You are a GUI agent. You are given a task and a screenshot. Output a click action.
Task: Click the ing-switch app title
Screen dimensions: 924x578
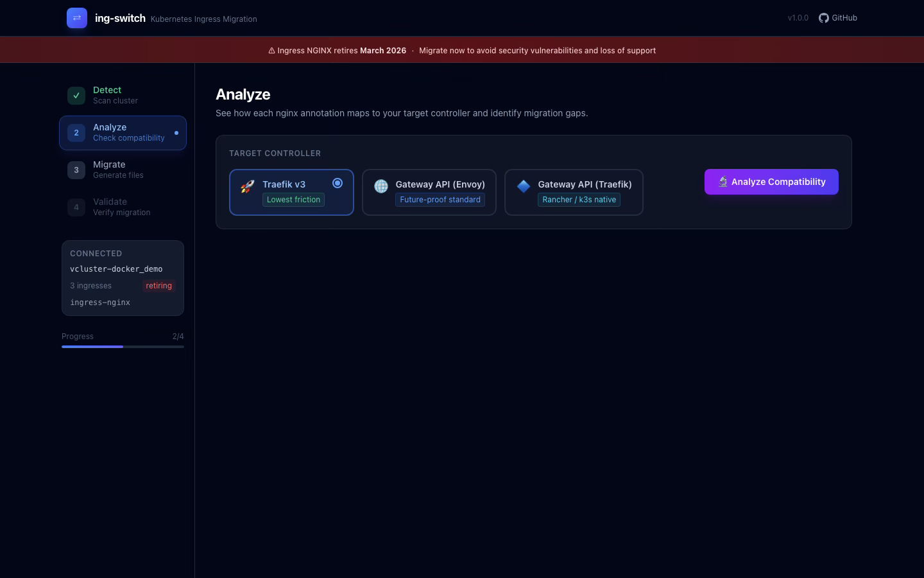pos(120,18)
